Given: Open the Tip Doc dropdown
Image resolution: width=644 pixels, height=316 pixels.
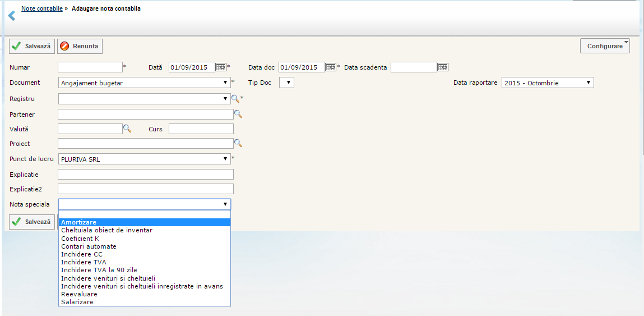Looking at the screenshot, I should 286,83.
